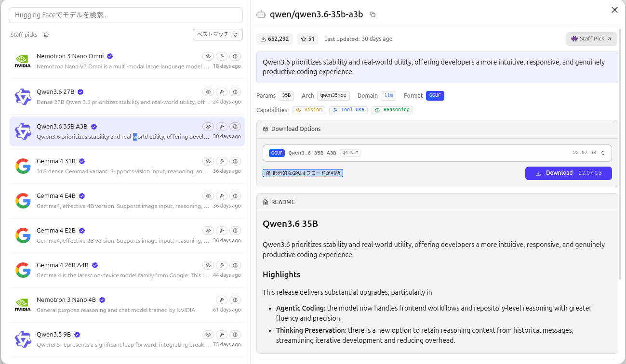Click the tool-use hammer icon on Gemma 4 E4B
The width and height of the screenshot is (626, 364).
point(222,196)
